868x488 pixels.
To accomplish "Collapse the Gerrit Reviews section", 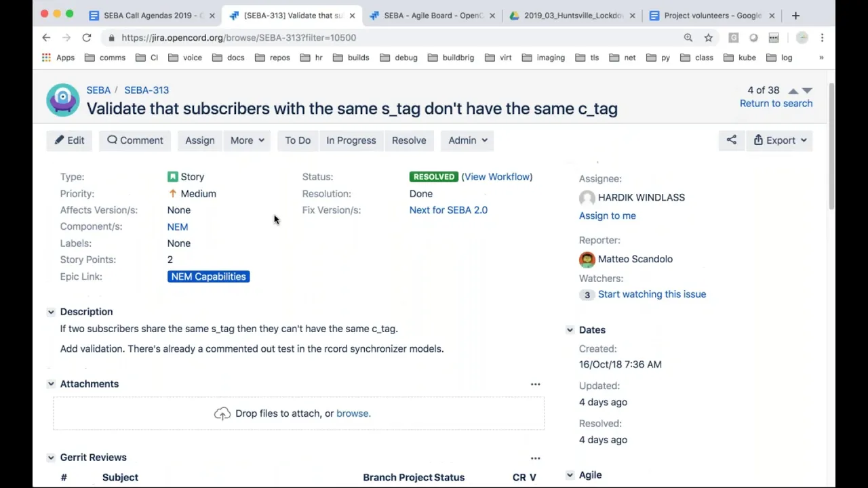I will 51,457.
